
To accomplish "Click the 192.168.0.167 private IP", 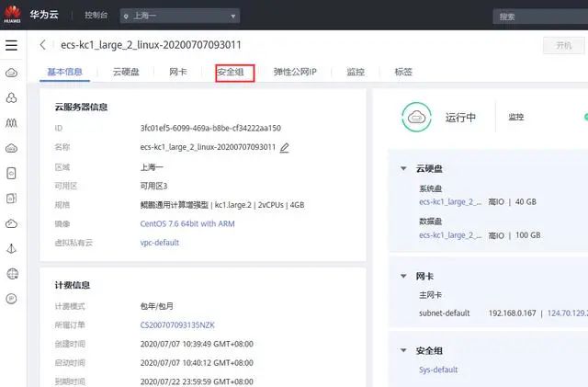I will 512,313.
